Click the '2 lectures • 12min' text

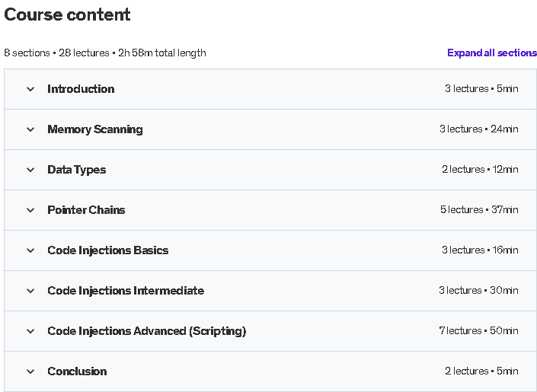480,170
